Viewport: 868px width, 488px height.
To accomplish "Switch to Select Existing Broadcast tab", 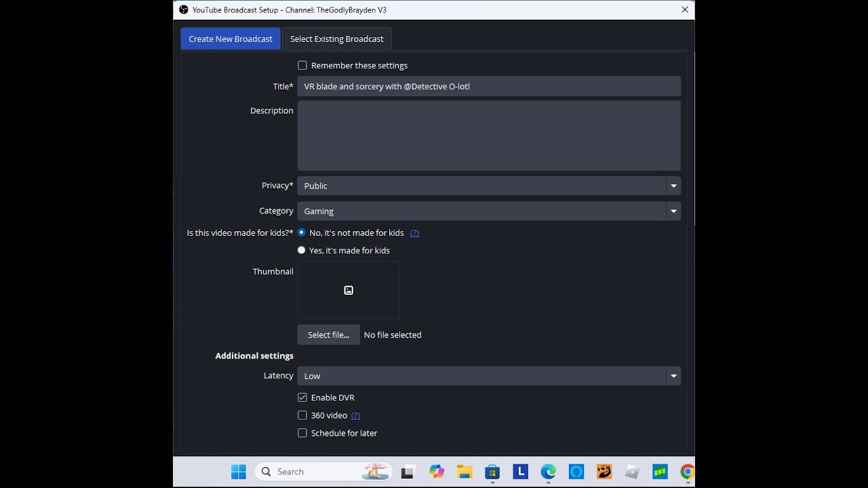I will pos(337,39).
